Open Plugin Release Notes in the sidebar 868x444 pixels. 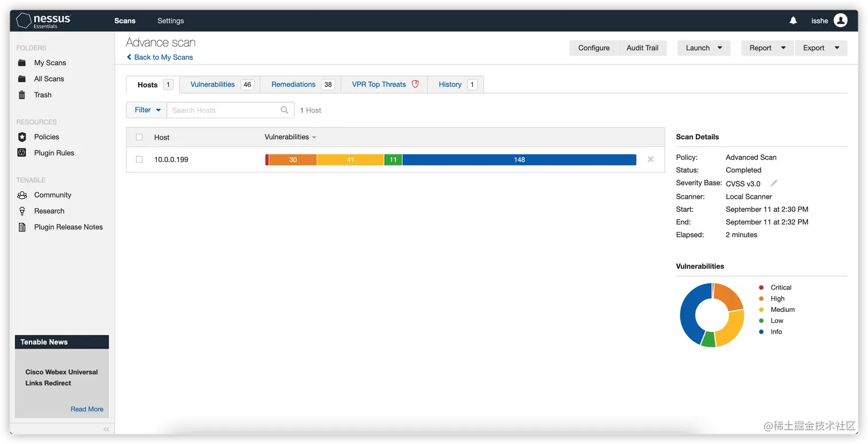click(x=68, y=227)
